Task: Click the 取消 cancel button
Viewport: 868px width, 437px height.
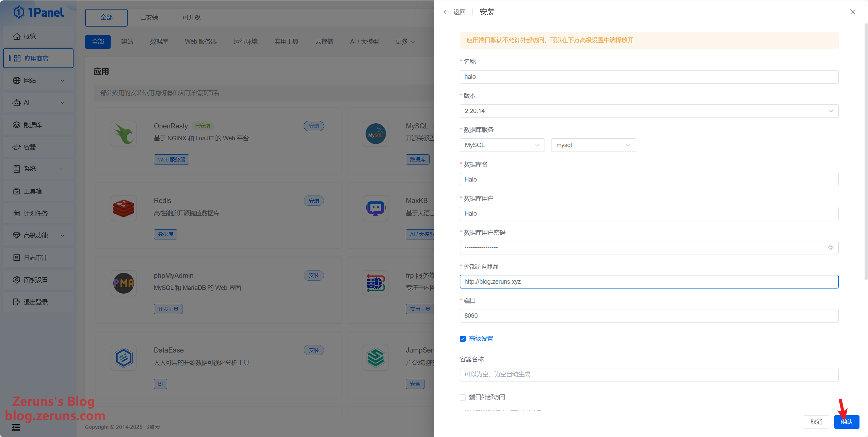Action: 816,422
